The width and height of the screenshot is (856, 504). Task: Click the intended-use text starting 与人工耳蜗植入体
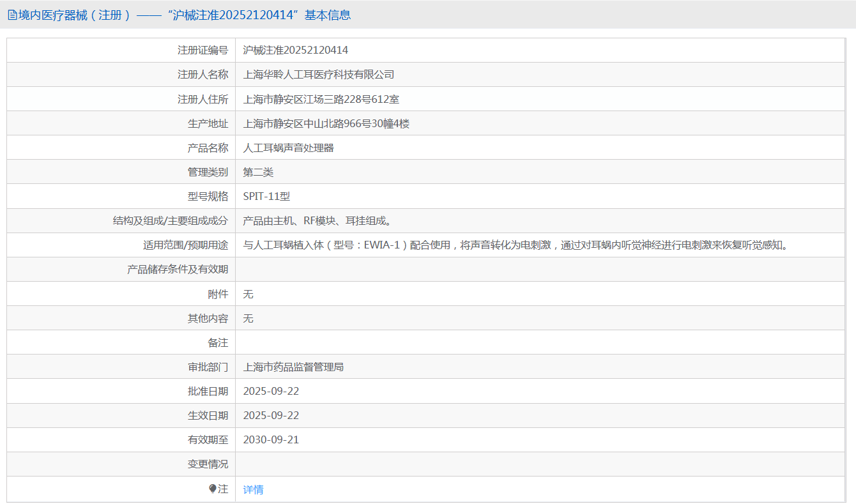[x=515, y=245]
